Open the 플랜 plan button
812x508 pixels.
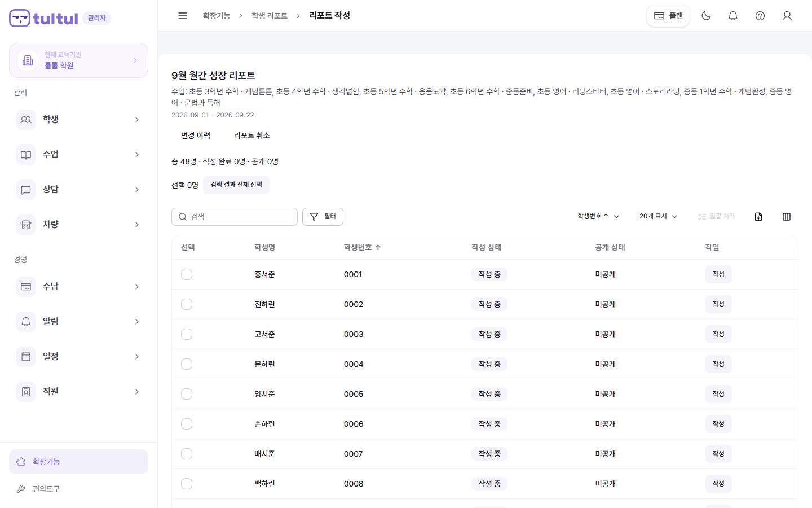tap(668, 16)
